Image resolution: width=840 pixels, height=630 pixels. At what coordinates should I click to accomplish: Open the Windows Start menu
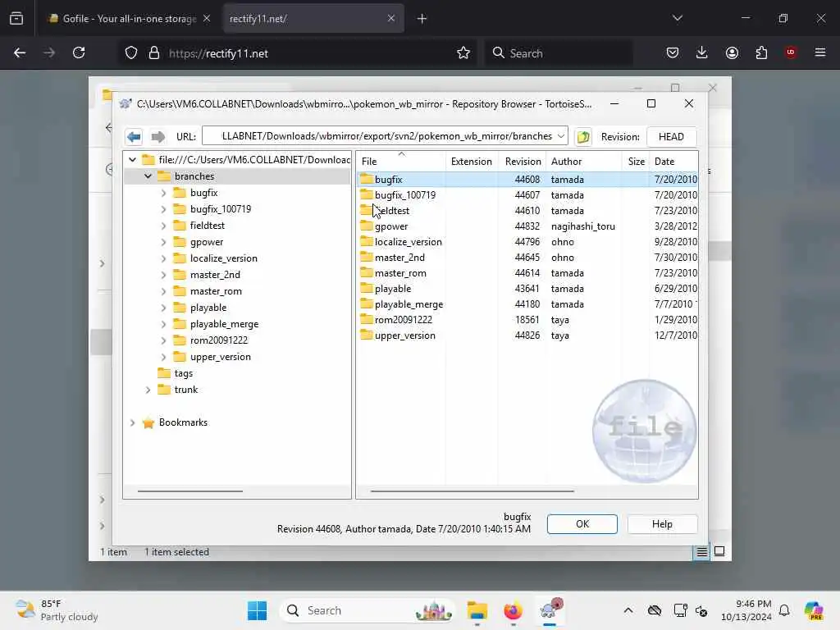coord(257,610)
